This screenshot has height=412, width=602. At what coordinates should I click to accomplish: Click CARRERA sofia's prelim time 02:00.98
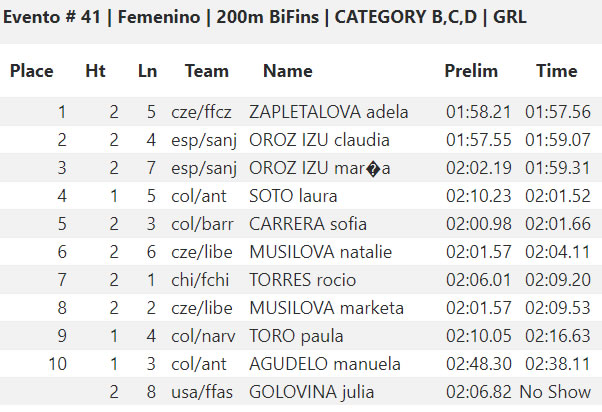tap(479, 224)
